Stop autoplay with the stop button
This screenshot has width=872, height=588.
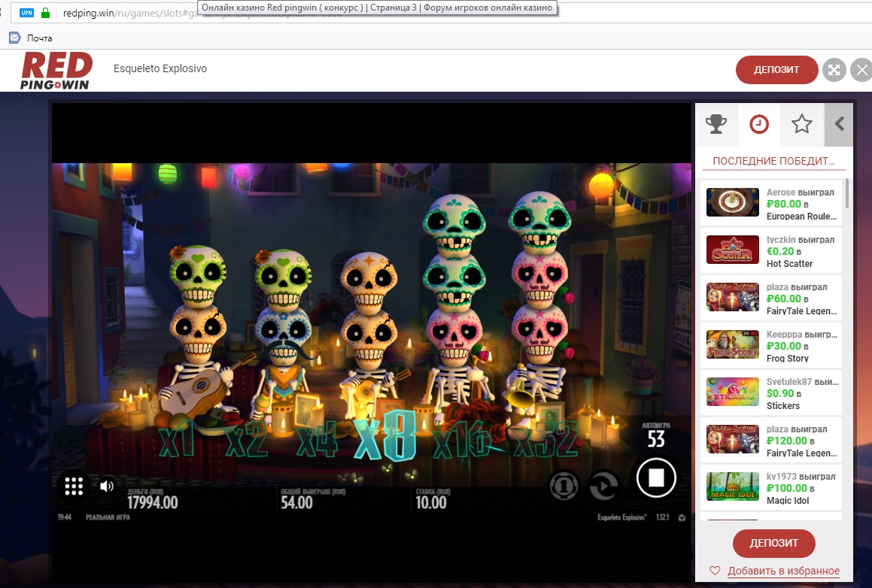point(656,477)
